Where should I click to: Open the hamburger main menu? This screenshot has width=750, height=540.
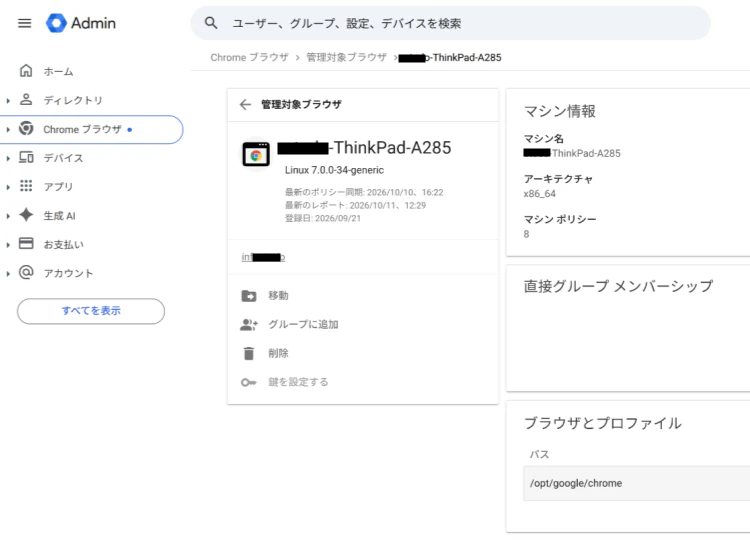point(24,23)
